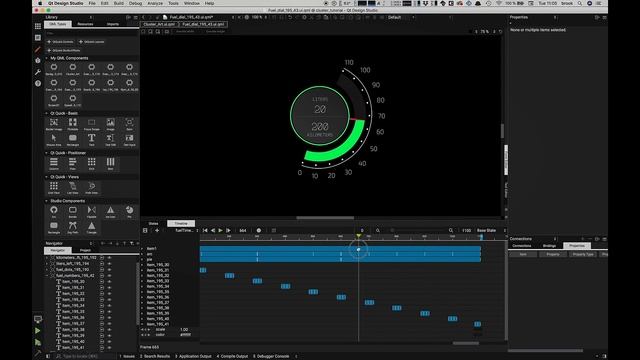Select the Path View component

coord(91,188)
